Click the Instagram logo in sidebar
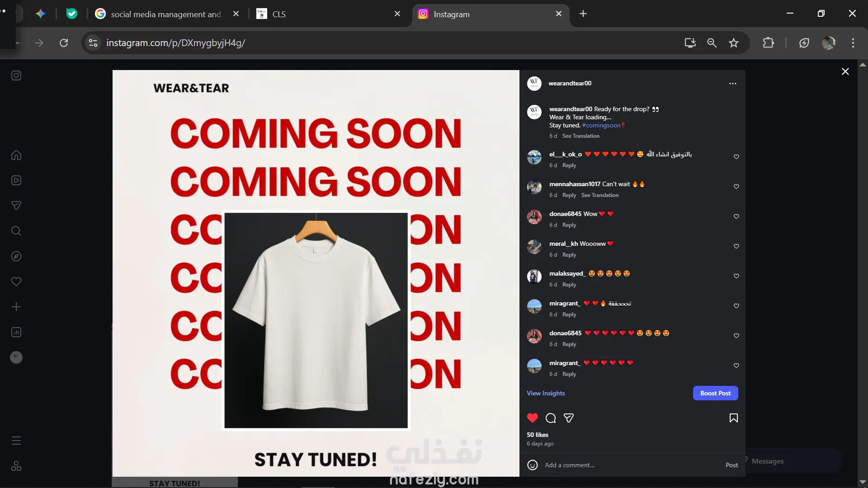The image size is (868, 488). click(x=16, y=75)
